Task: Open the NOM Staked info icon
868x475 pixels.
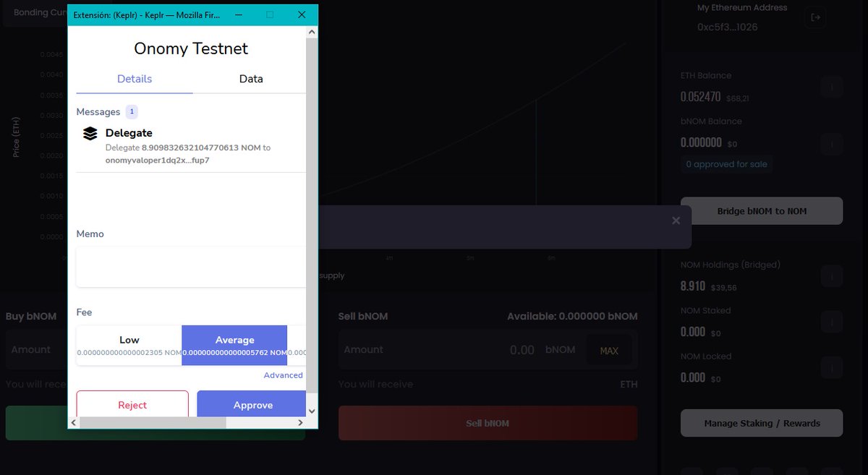Action: [832, 322]
